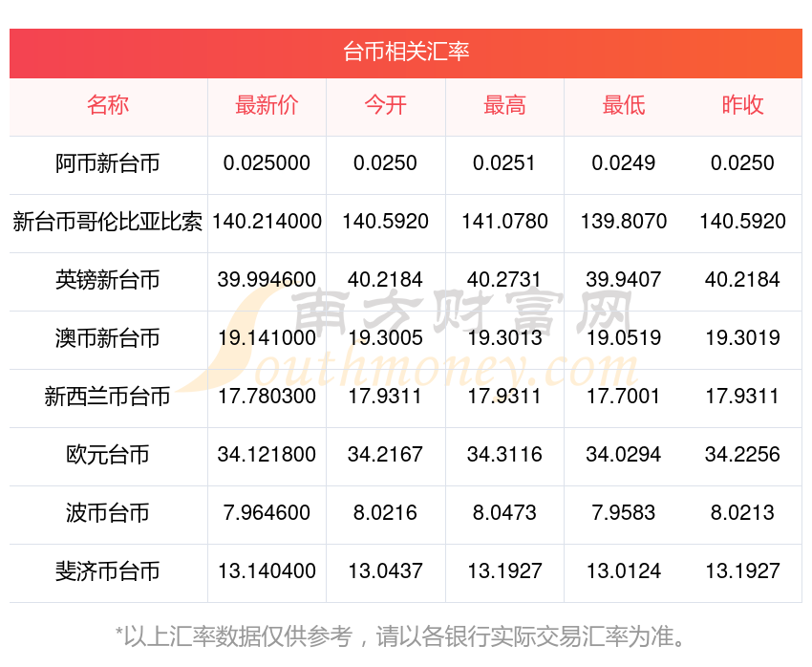Click the latest price 17.780300
812x667 pixels.
point(267,397)
